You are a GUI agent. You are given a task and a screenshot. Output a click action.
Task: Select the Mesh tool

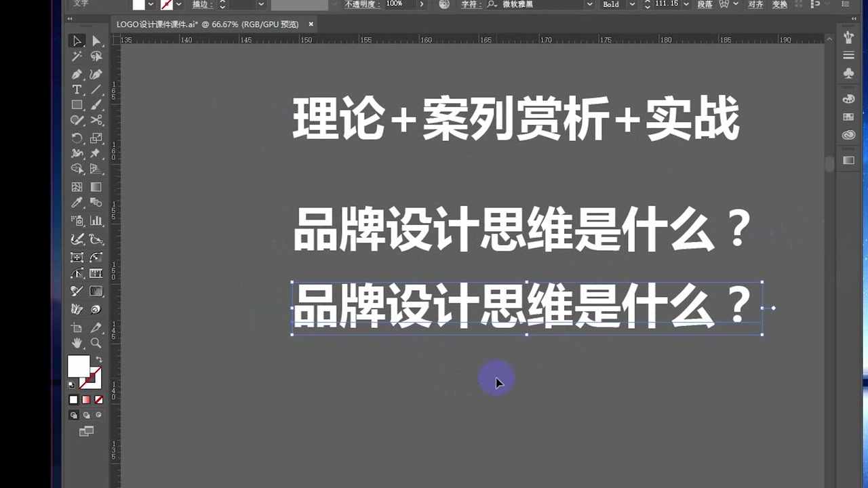coord(77,187)
